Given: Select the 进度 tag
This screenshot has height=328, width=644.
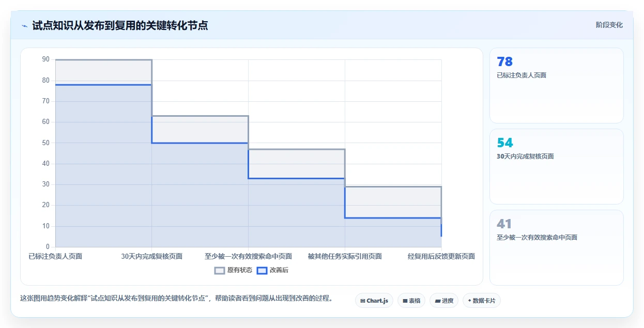Looking at the screenshot, I should (x=444, y=301).
